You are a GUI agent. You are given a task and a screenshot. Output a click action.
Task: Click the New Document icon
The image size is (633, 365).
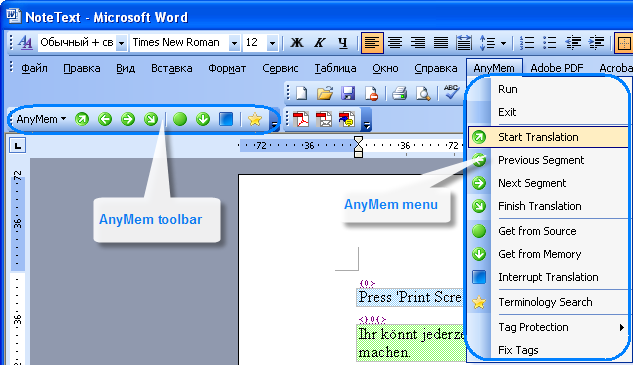click(302, 93)
